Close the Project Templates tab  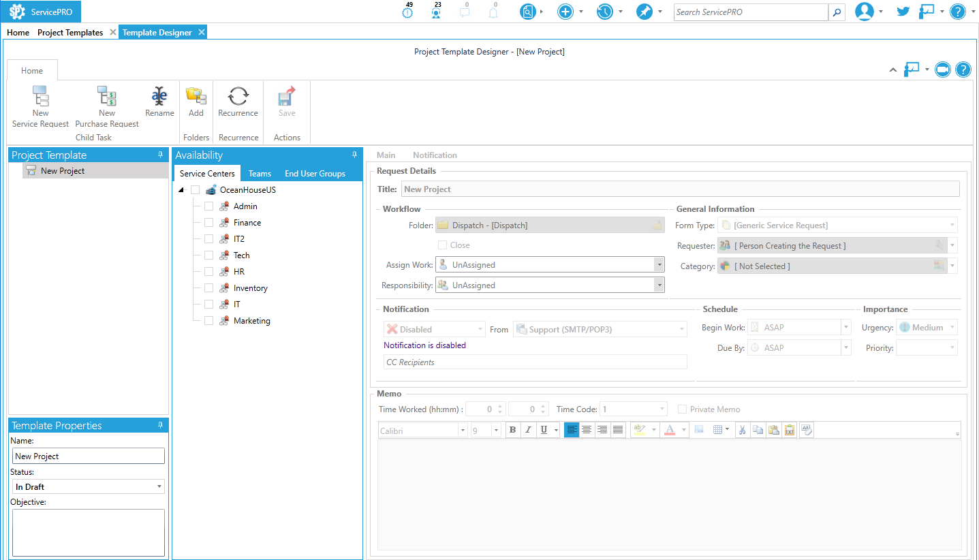[x=113, y=32]
